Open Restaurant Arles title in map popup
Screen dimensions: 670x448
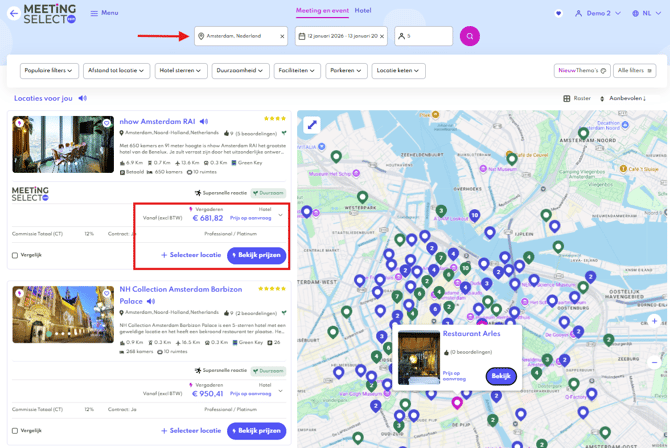pos(471,333)
